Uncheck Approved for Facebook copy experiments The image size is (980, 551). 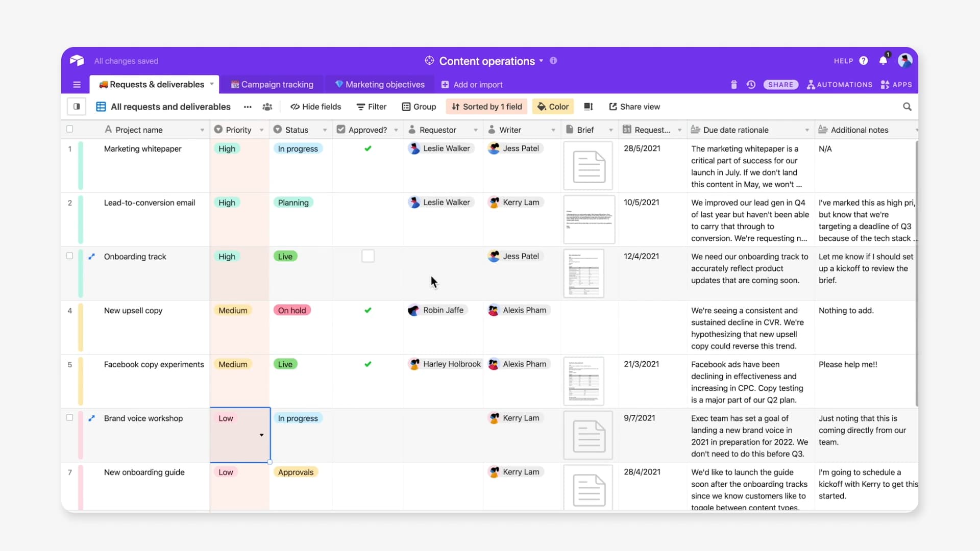point(368,364)
